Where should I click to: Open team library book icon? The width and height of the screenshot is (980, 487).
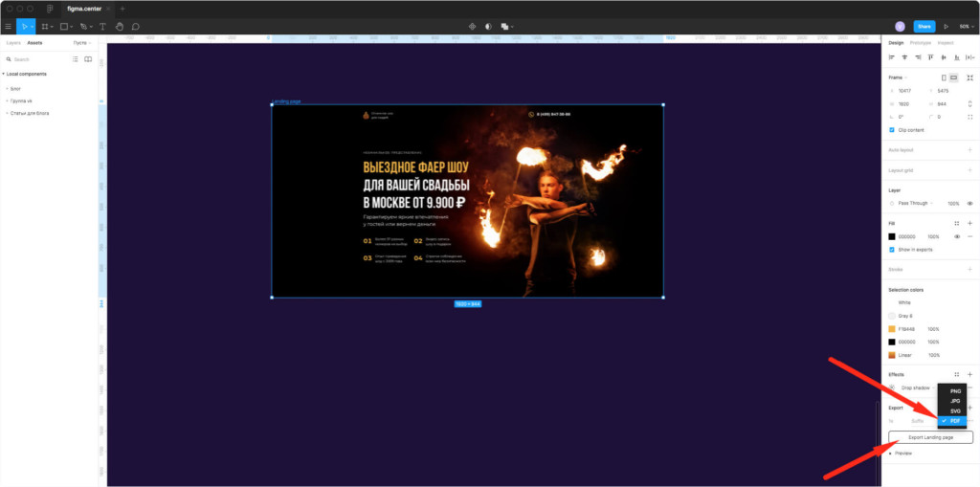(x=88, y=59)
